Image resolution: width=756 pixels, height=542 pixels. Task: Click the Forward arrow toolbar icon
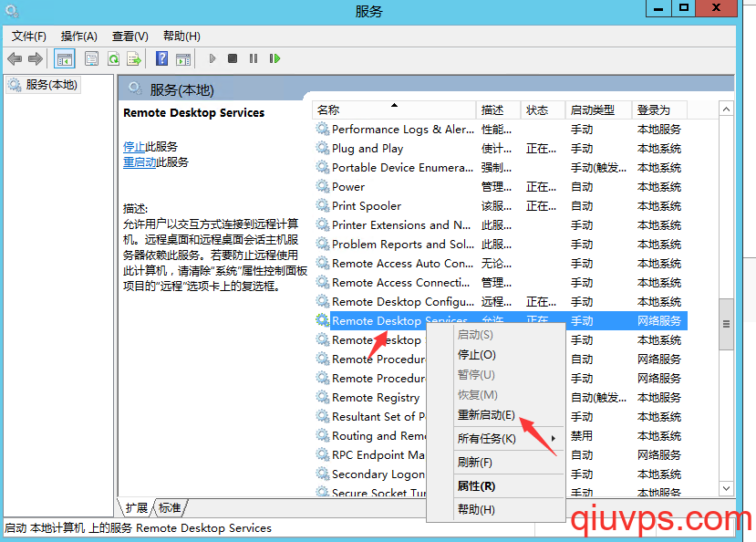(x=36, y=58)
